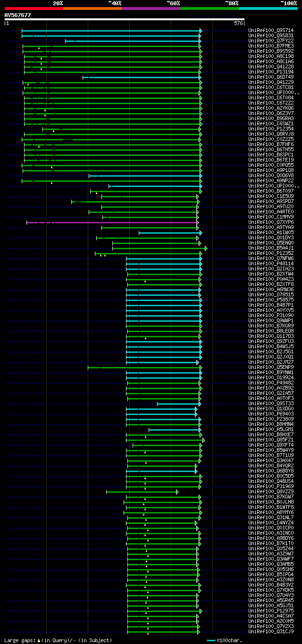Select UniRef100_Q41228 label

point(270,67)
